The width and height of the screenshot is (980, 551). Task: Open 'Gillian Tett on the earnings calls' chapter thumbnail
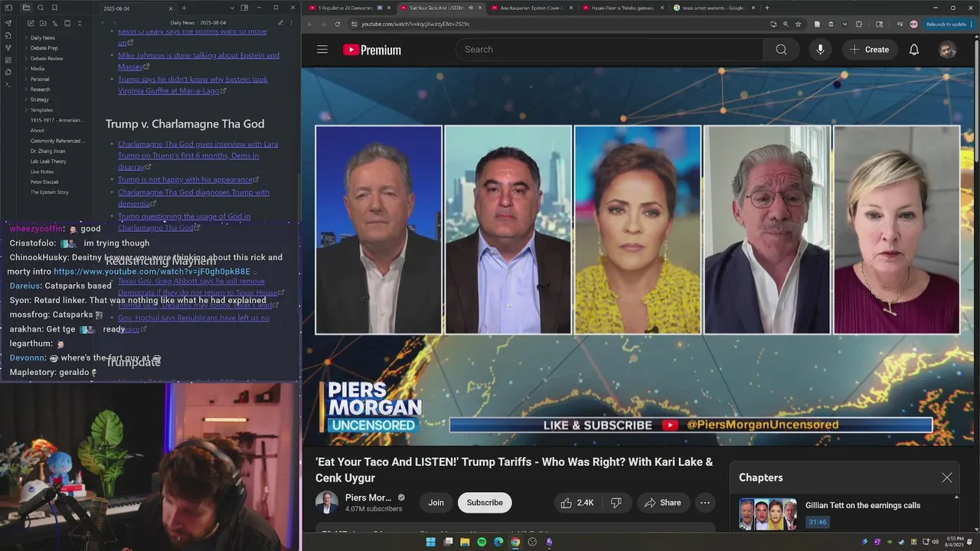pyautogui.click(x=767, y=514)
